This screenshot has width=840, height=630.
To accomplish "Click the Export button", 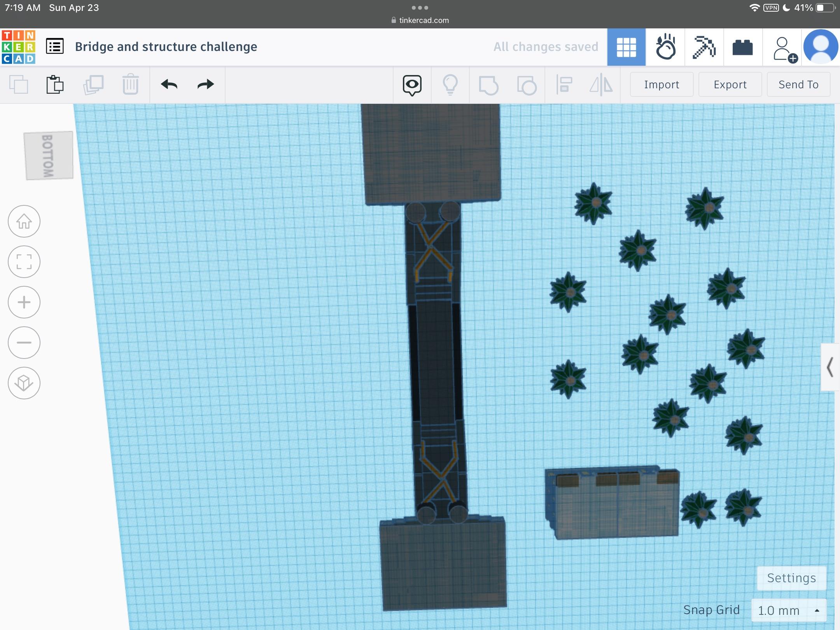I will [x=730, y=84].
